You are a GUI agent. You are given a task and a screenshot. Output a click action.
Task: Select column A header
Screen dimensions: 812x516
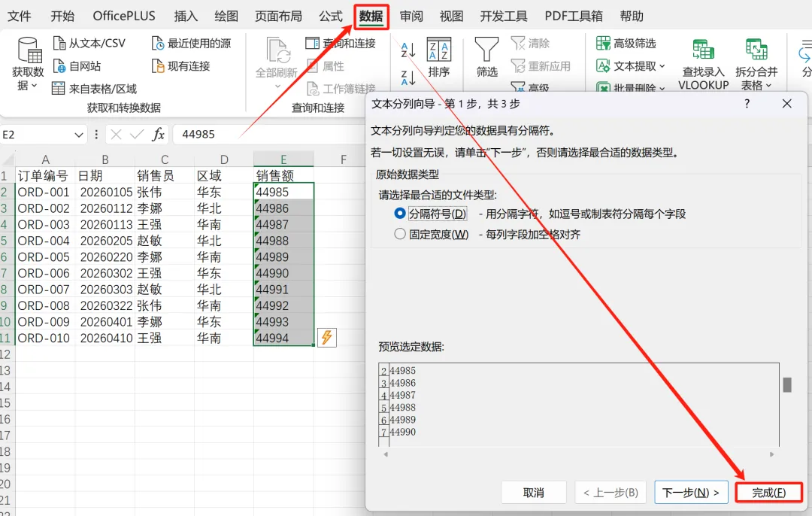46,159
